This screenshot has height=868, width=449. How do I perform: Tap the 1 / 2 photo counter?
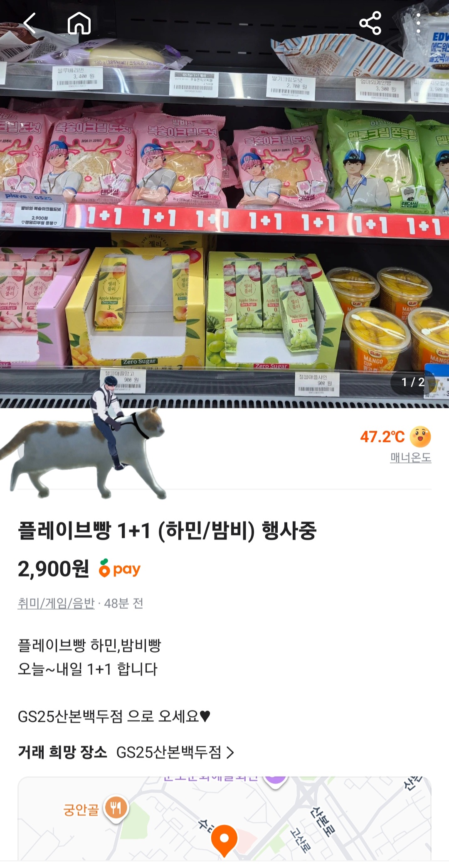413,382
